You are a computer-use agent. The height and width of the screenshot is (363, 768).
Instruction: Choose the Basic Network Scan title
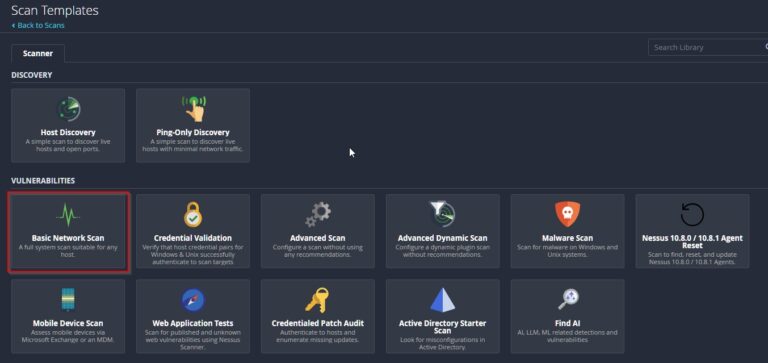pyautogui.click(x=68, y=238)
